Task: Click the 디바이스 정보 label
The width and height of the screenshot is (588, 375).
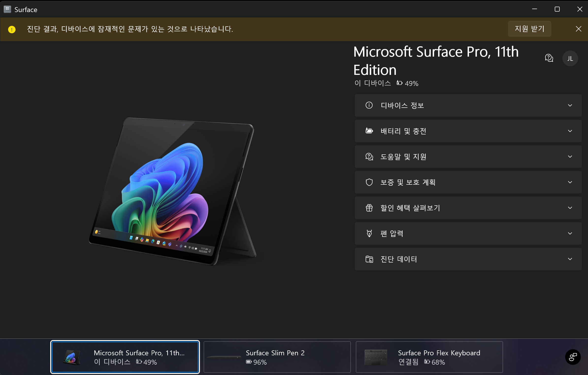Action: tap(402, 105)
